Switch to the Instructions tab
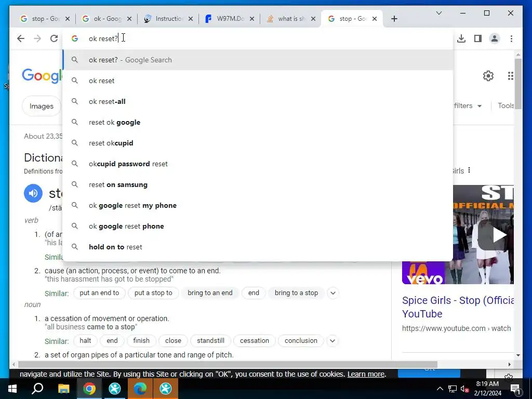The height and width of the screenshot is (399, 532). coord(168,19)
